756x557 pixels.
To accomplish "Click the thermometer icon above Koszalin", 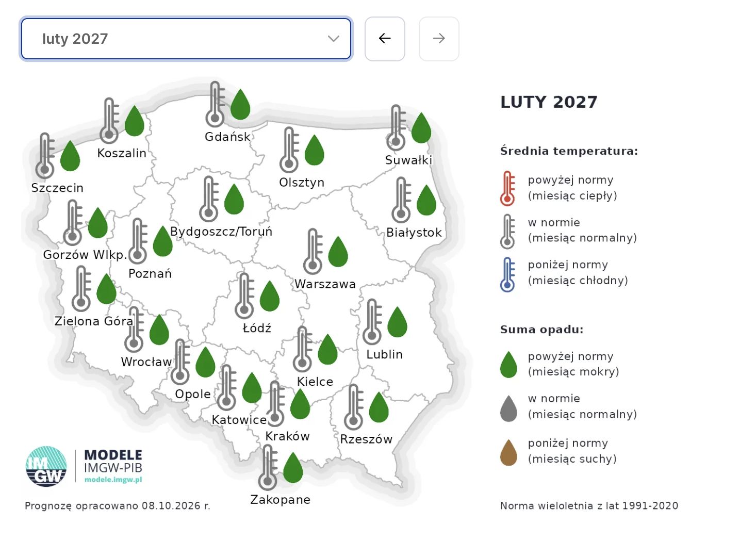I will (x=110, y=121).
